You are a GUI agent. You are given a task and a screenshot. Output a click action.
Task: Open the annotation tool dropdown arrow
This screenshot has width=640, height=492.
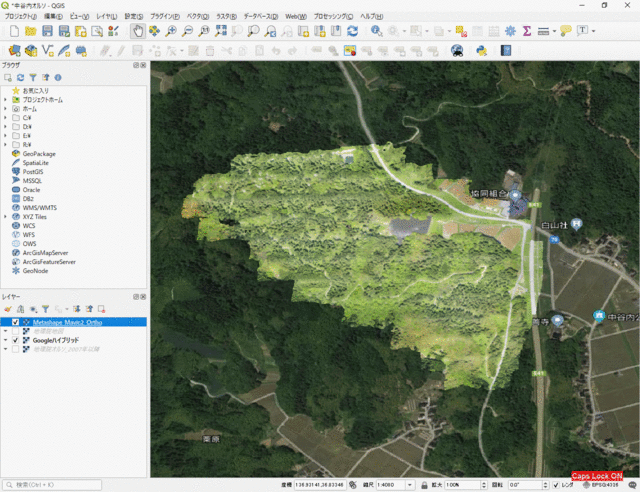pyautogui.click(x=593, y=31)
